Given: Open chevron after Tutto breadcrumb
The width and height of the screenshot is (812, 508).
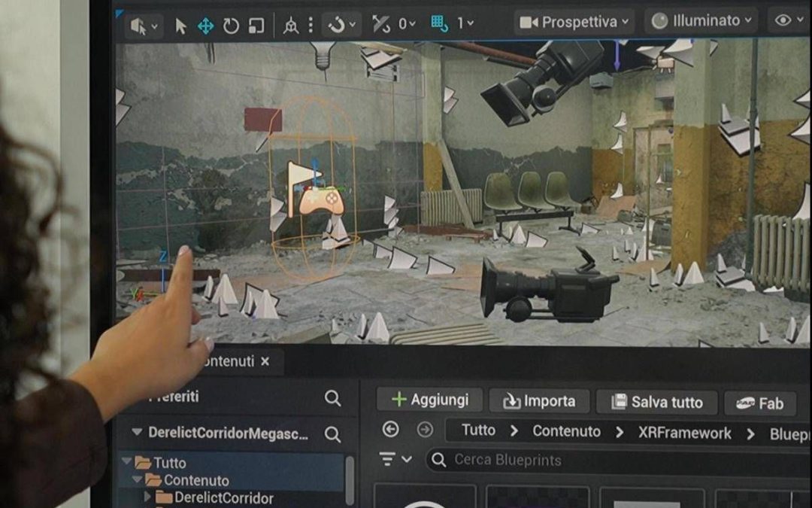Looking at the screenshot, I should pos(514,431).
